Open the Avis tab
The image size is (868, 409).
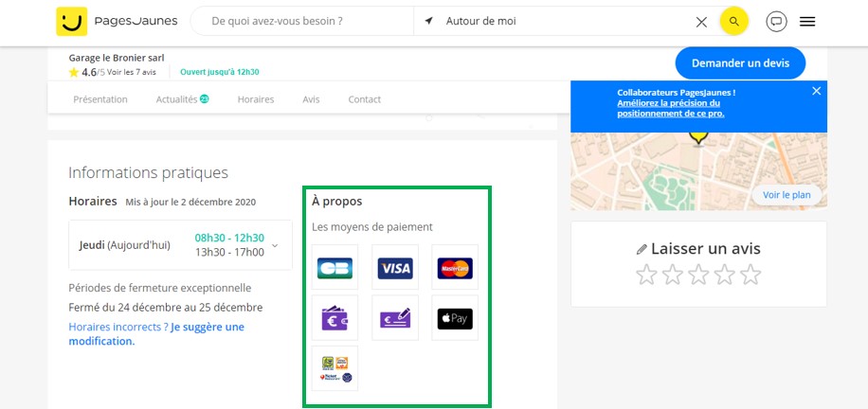click(x=311, y=99)
